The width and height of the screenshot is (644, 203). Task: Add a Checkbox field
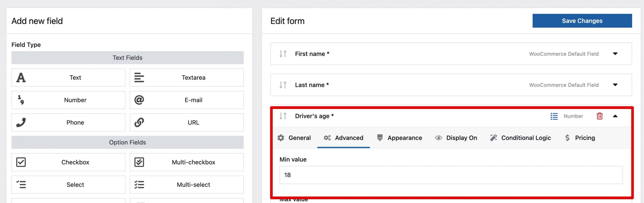pos(68,162)
